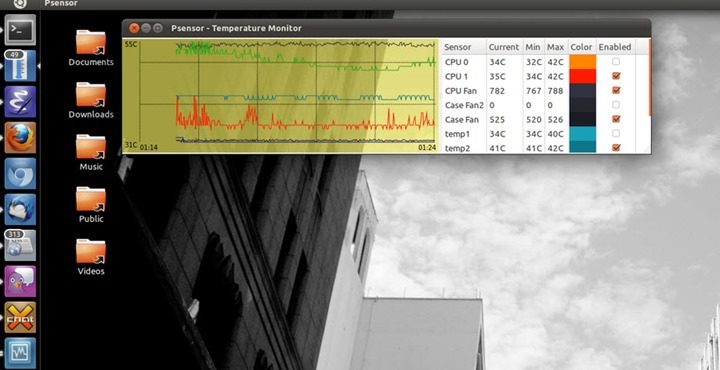Open XChat from the dock
The image size is (720, 370).
[20, 317]
